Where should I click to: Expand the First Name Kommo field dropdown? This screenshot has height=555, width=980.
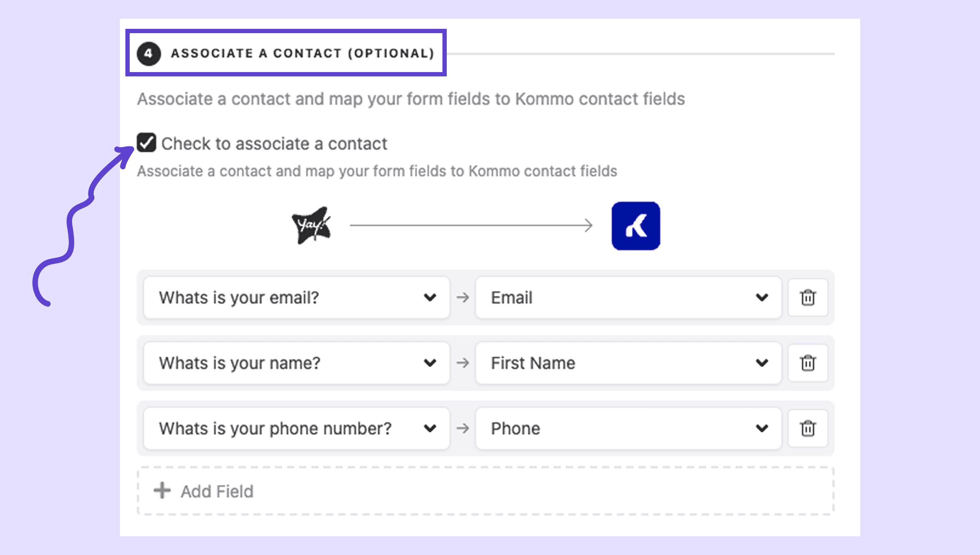point(628,363)
